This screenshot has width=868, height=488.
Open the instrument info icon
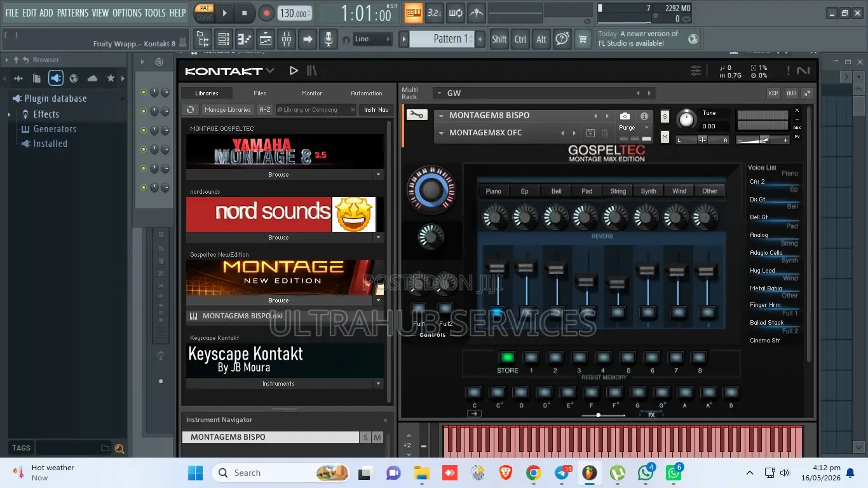coord(644,116)
